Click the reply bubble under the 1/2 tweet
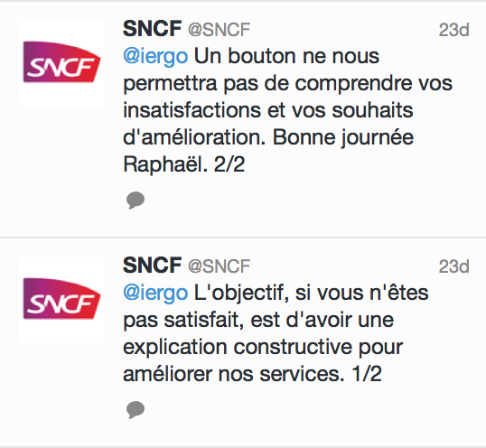This screenshot has width=486, height=448. pyautogui.click(x=136, y=409)
